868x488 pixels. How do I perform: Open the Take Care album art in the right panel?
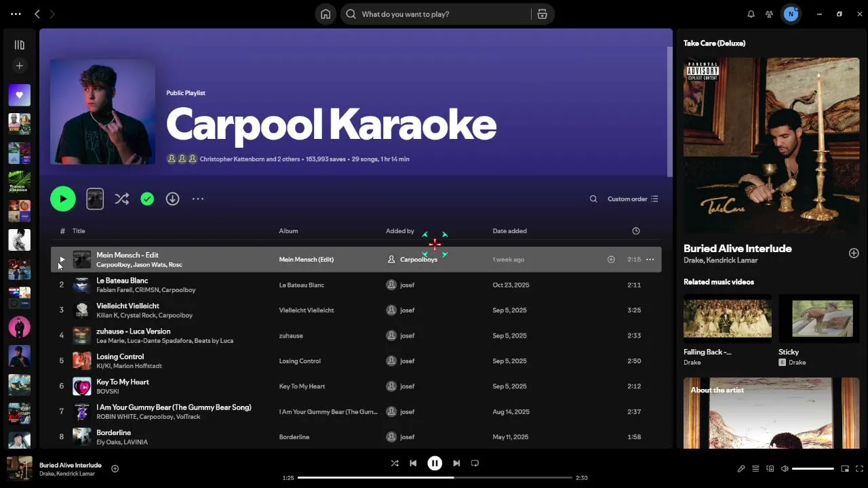tap(772, 145)
